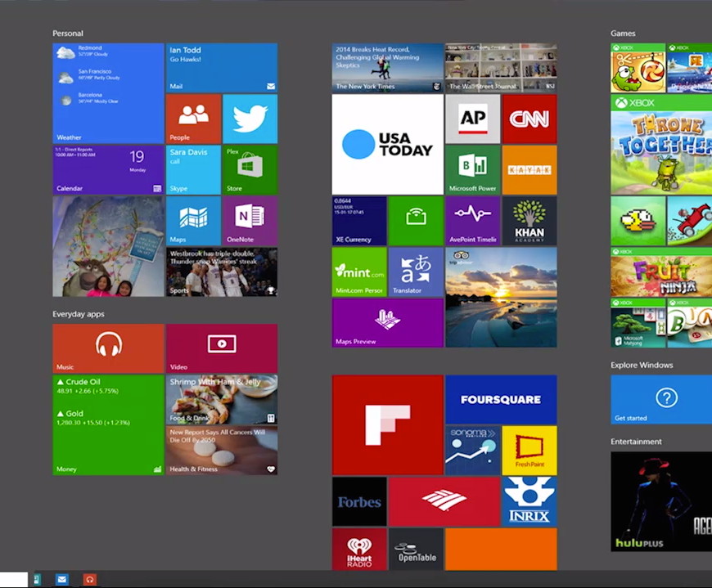Screen dimensions: 712x588
Task: Launch the People app tile
Action: (x=193, y=119)
